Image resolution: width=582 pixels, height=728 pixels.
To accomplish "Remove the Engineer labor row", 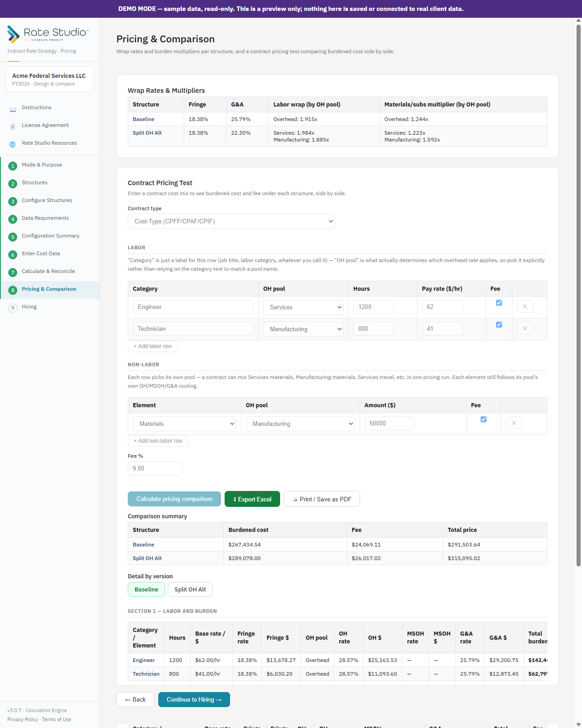I will [525, 307].
